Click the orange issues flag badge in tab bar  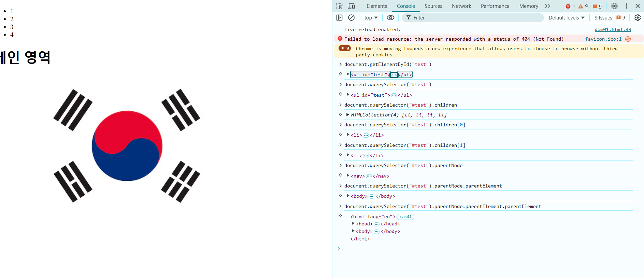[x=597, y=6]
